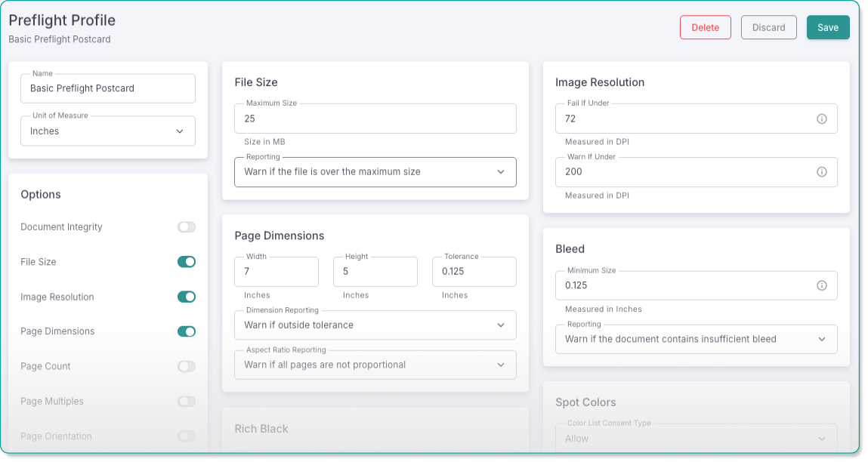
Task: Open the Aspect Ratio Reporting dropdown
Action: pyautogui.click(x=375, y=365)
